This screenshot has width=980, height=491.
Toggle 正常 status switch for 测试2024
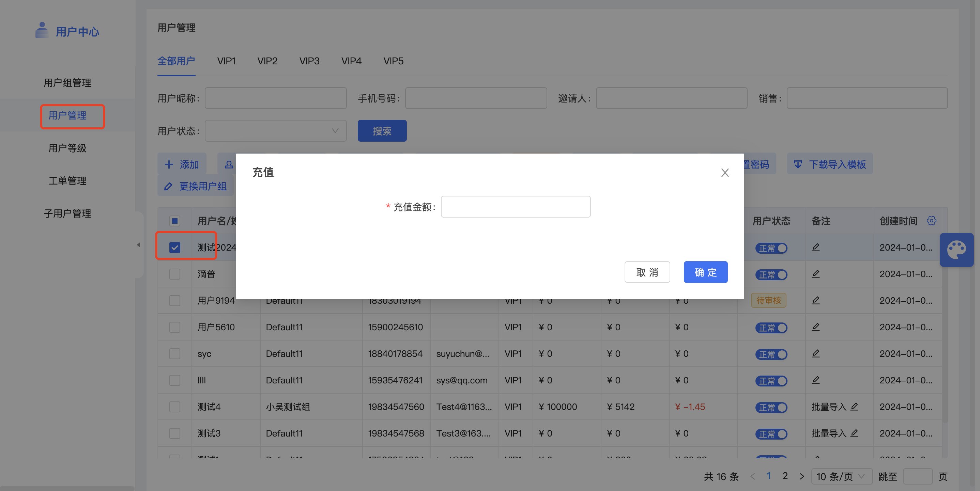click(771, 248)
